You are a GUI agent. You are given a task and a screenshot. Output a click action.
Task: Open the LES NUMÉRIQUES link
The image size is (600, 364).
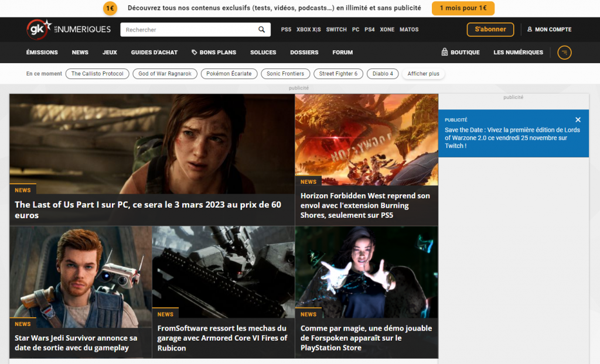(518, 53)
